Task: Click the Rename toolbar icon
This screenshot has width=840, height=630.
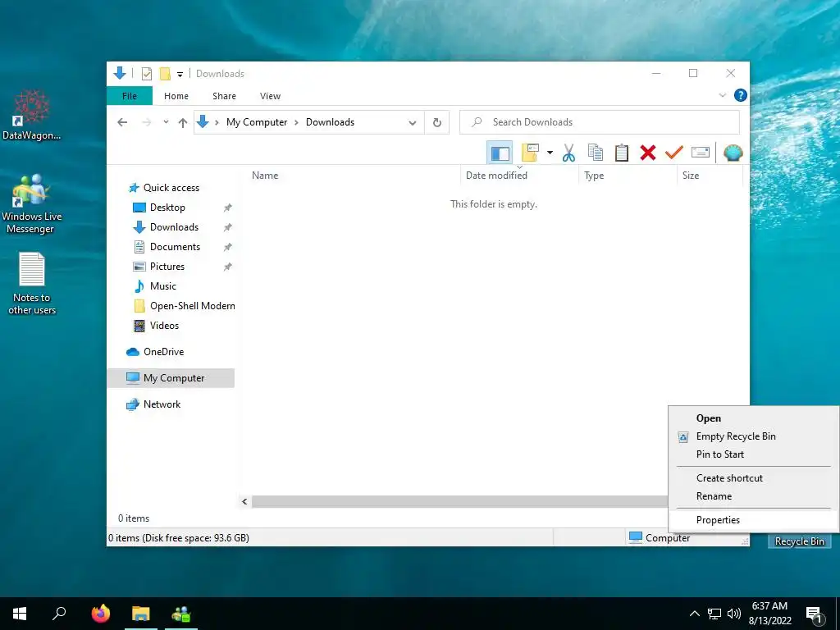Action: point(701,153)
